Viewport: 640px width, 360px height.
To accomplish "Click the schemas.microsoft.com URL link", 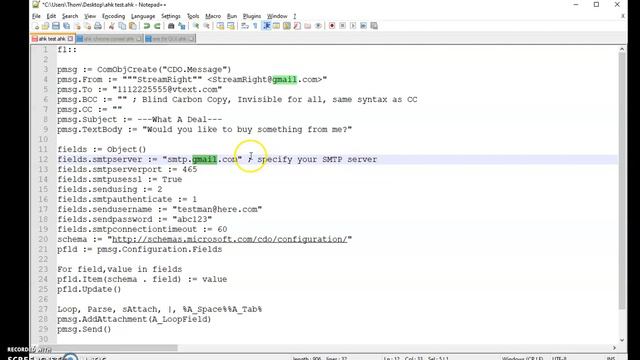I will click(x=230, y=240).
